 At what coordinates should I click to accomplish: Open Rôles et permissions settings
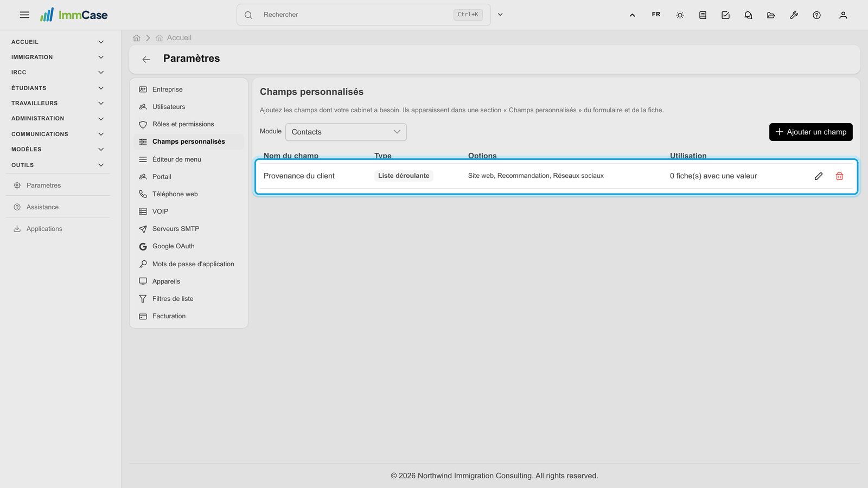[x=189, y=124]
